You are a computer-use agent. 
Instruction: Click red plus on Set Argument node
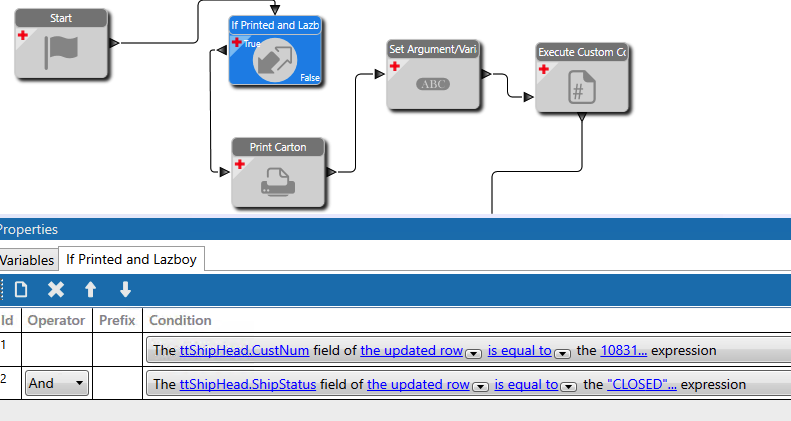[x=394, y=66]
